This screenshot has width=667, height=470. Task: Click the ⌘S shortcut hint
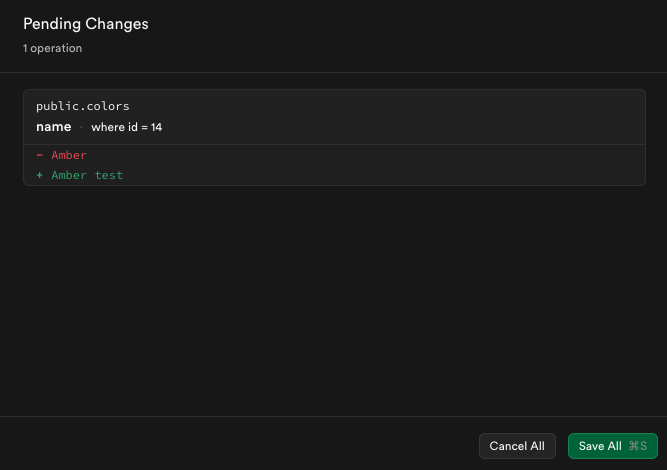[638, 446]
